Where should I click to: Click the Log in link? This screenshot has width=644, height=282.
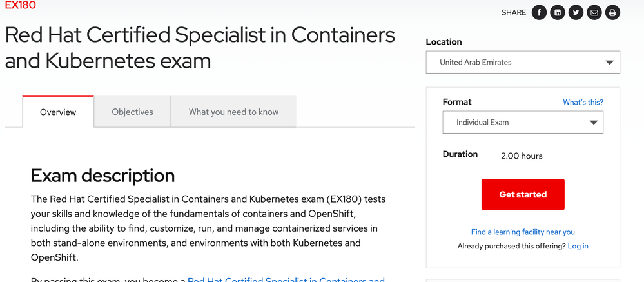coord(578,246)
